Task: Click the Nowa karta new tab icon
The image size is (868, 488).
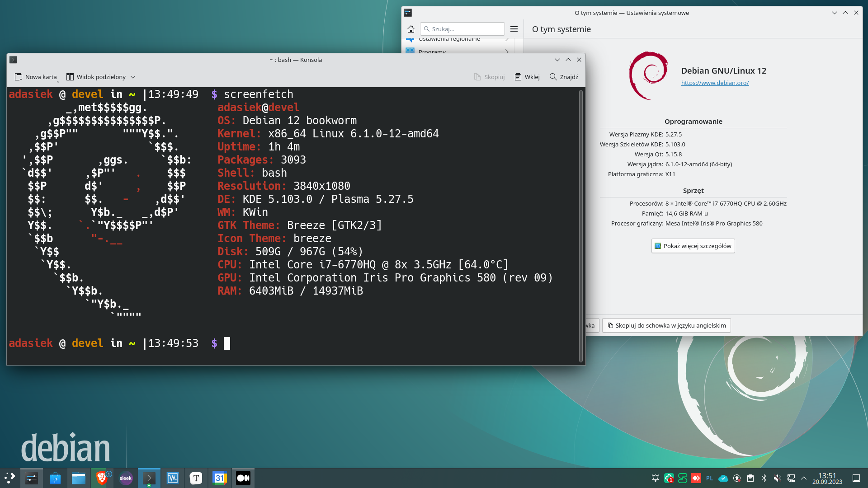Action: [x=19, y=77]
